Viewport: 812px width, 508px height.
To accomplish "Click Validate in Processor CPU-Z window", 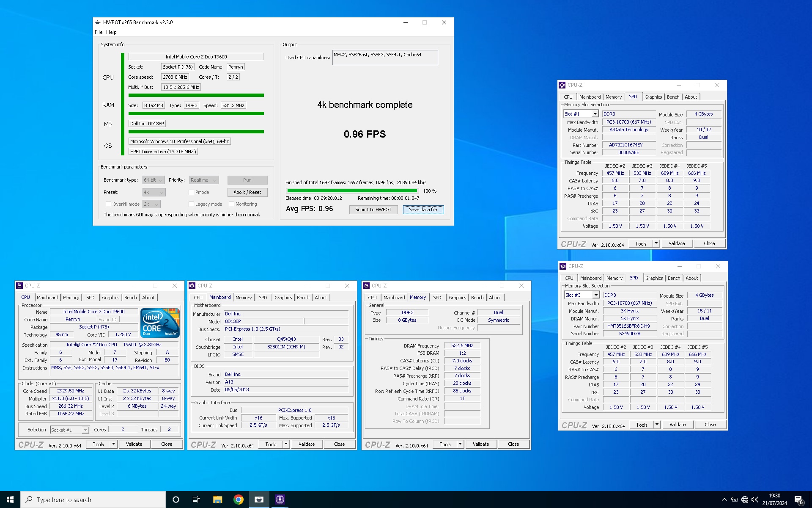I will point(134,444).
